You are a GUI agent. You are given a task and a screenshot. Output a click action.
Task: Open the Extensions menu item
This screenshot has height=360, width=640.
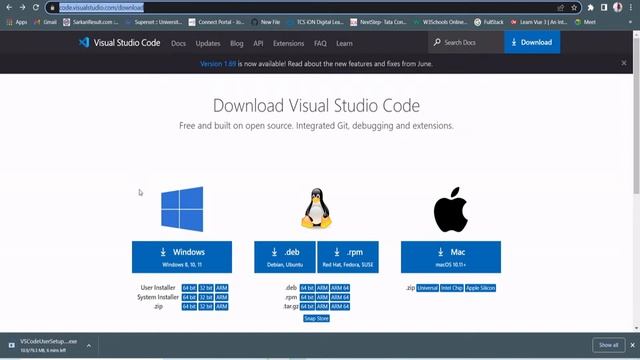(x=289, y=43)
